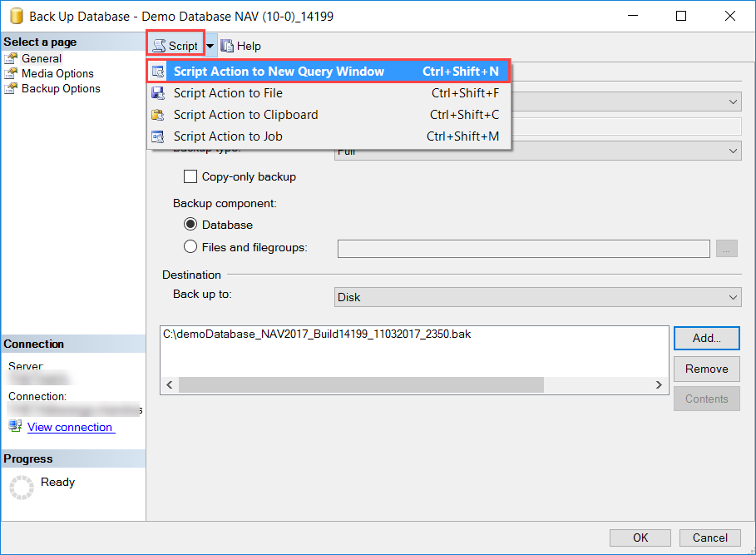Click the Script Action to File icon
Screen dimensions: 756x555
coord(158,93)
